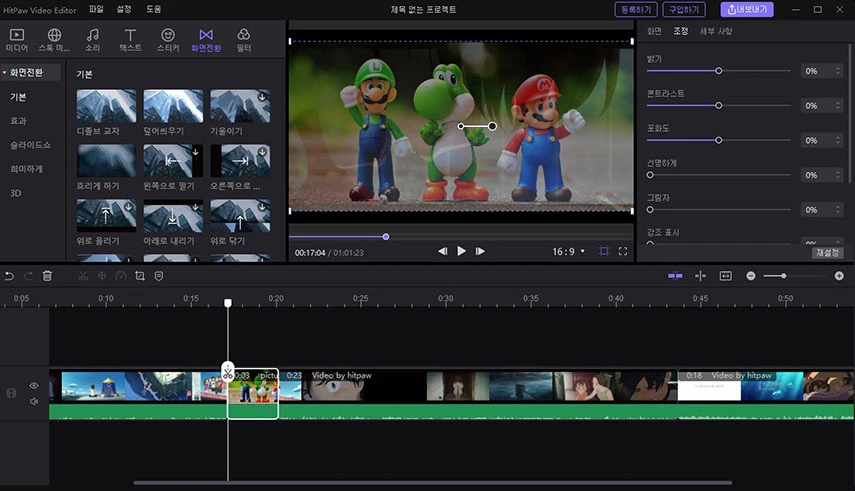Image resolution: width=855 pixels, height=491 pixels.
Task: Open the 소리 (Audio) music note icon
Action: pyautogui.click(x=93, y=35)
